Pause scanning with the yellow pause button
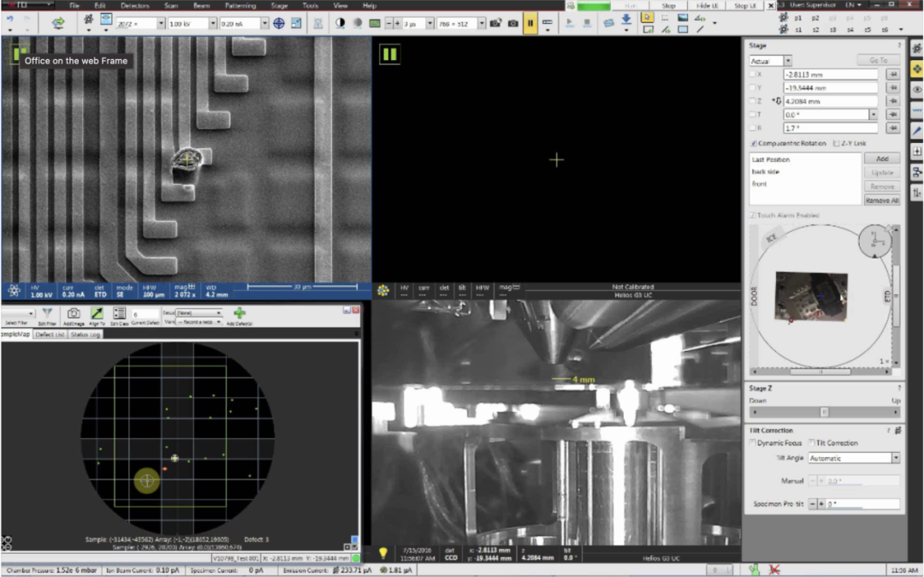Image resolution: width=924 pixels, height=577 pixels. tap(530, 23)
